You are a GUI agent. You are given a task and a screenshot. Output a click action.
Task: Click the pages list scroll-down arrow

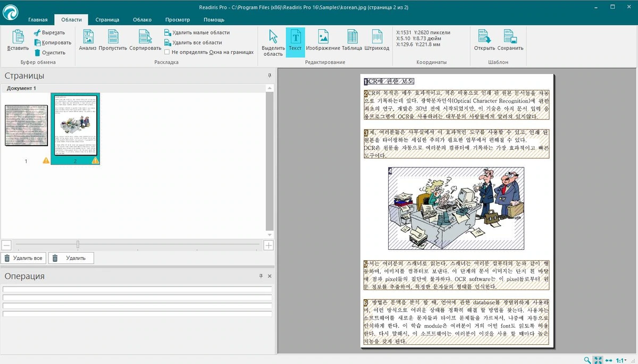pos(270,234)
